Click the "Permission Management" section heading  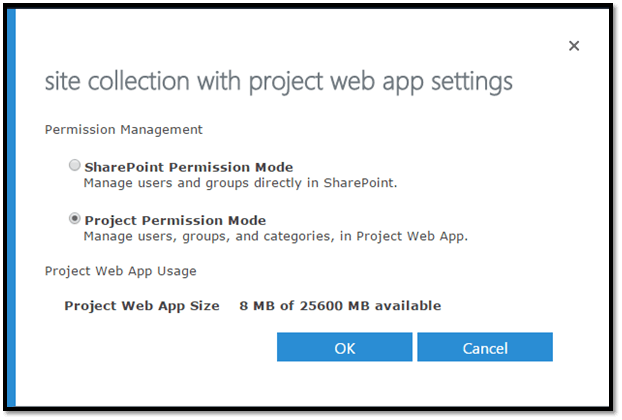(x=124, y=129)
